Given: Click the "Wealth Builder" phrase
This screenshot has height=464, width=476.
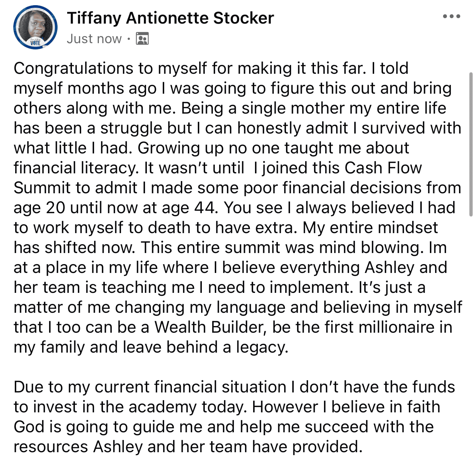Looking at the screenshot, I should pyautogui.click(x=210, y=328).
